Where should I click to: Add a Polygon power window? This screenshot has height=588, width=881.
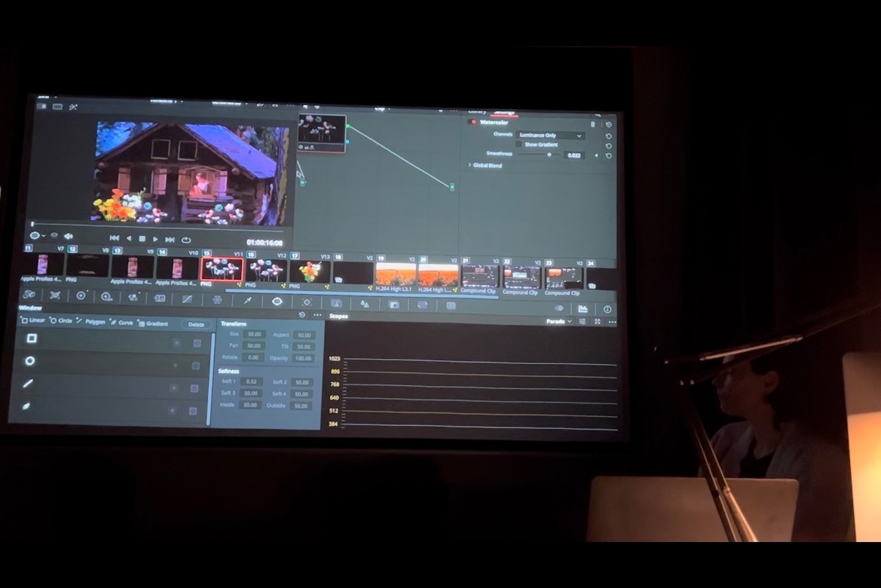[91, 322]
